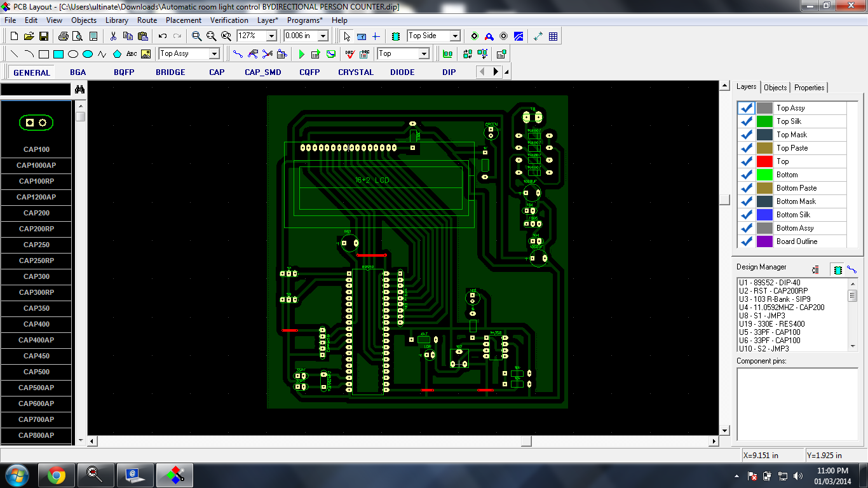Expand the Top Assy drawing layer dropdown

[x=214, y=54]
